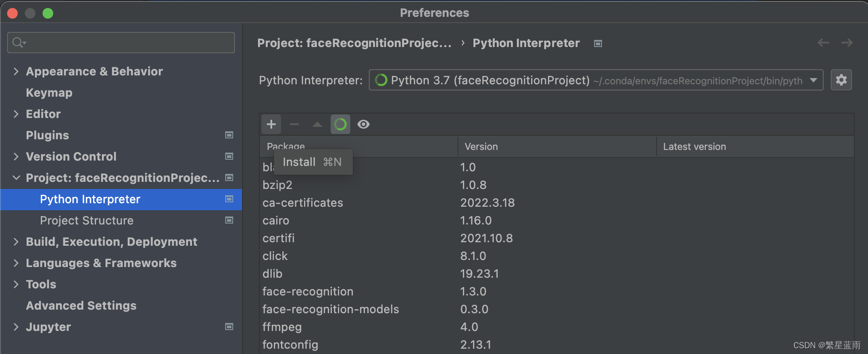Open the Python Interpreter dropdown
This screenshot has width=868, height=354.
813,80
